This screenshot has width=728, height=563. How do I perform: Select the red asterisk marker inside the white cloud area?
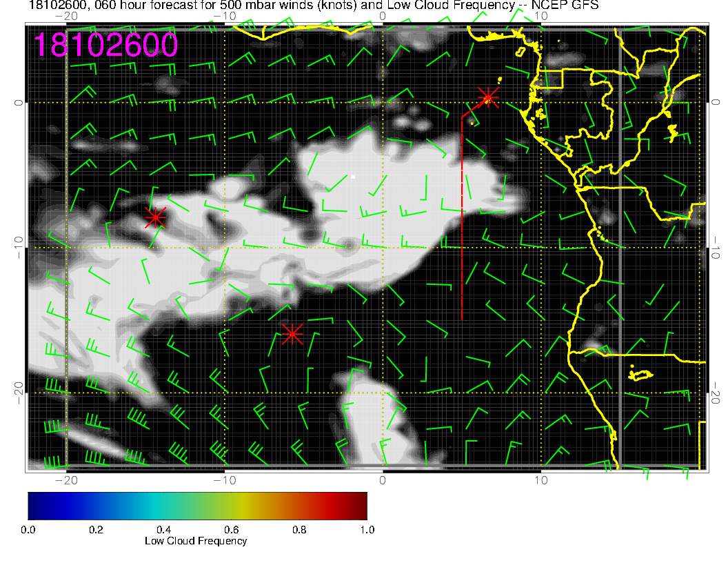(x=156, y=217)
